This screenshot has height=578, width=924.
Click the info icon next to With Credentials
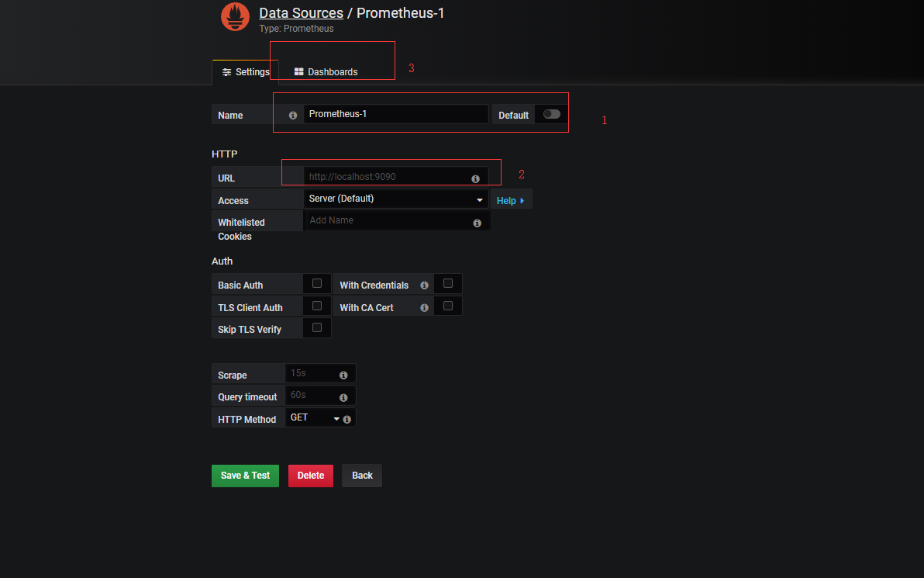coord(424,285)
